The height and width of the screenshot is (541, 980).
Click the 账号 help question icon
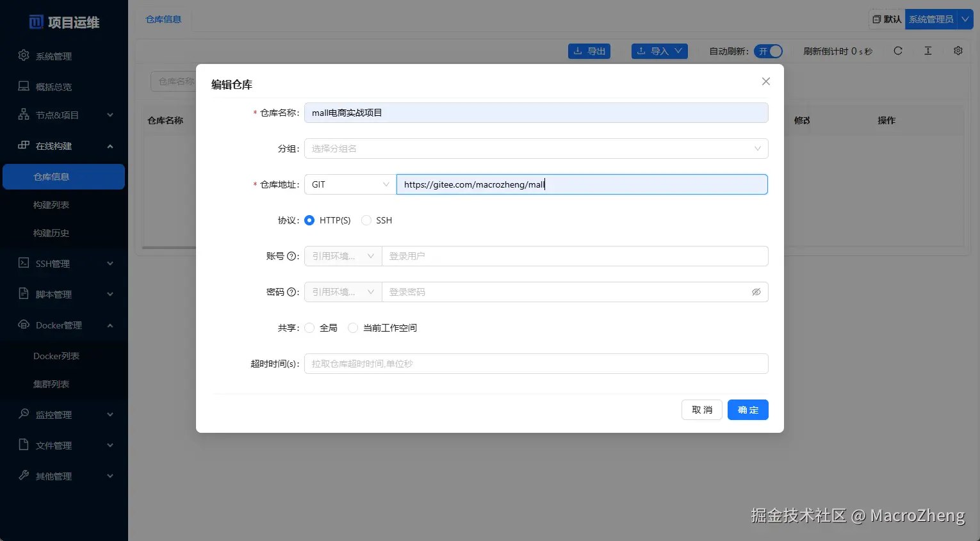(x=291, y=256)
